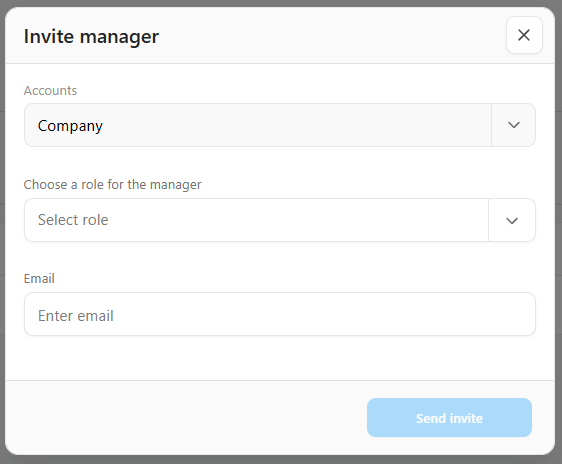
Task: Select the Company value text
Action: pyautogui.click(x=70, y=126)
